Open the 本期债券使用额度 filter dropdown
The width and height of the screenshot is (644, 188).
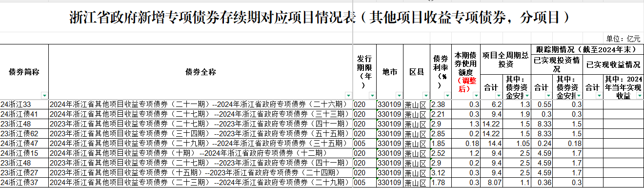(477, 96)
